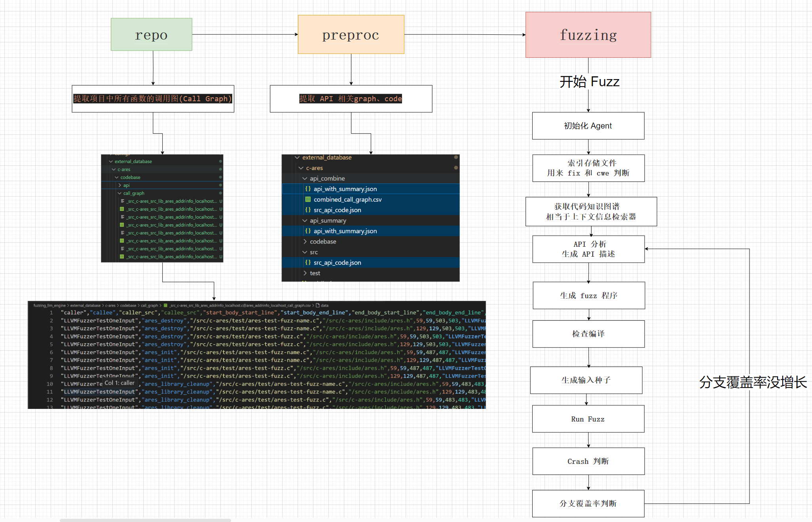Expand the codebase folder in the right tree

pos(305,242)
